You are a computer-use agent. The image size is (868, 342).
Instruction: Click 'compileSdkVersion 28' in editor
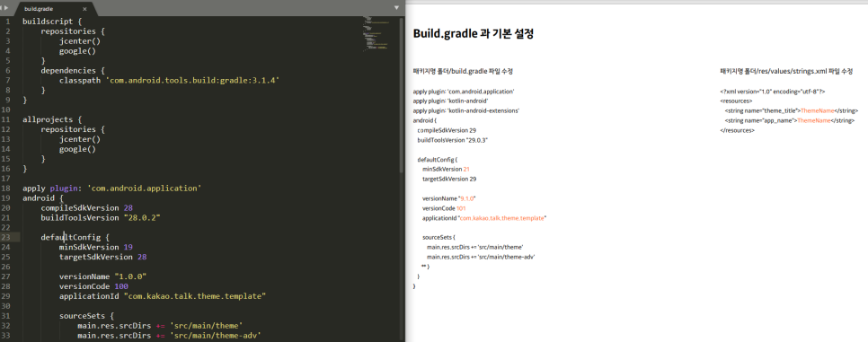point(86,207)
